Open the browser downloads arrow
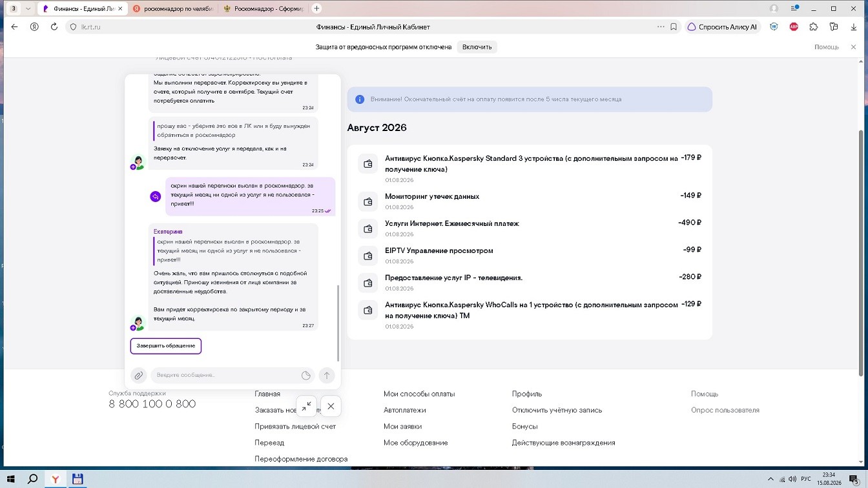The width and height of the screenshot is (868, 488). 853,27
